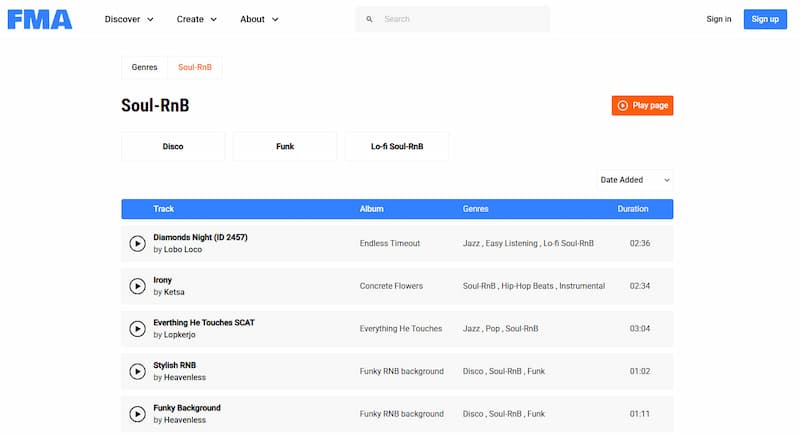Viewport: 800px width, 436px height.
Task: Open the Irony track title
Action: (163, 280)
